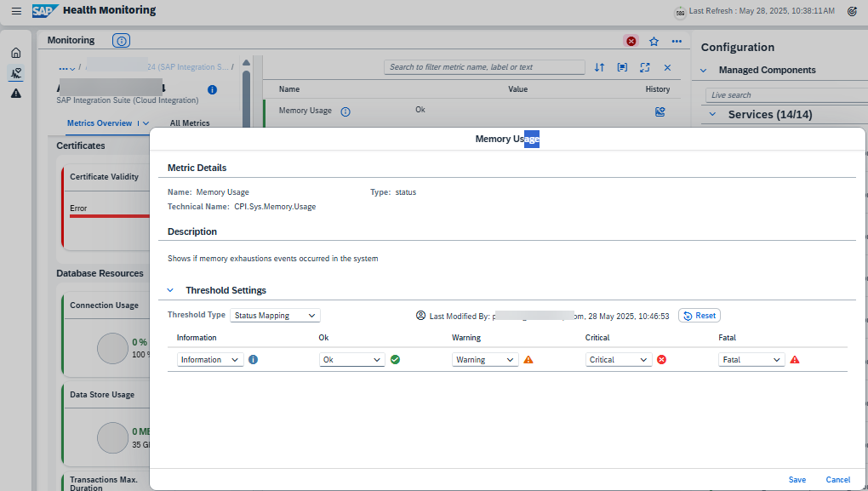The width and height of the screenshot is (868, 491).
Task: Open the Connection Usage card
Action: click(x=106, y=335)
